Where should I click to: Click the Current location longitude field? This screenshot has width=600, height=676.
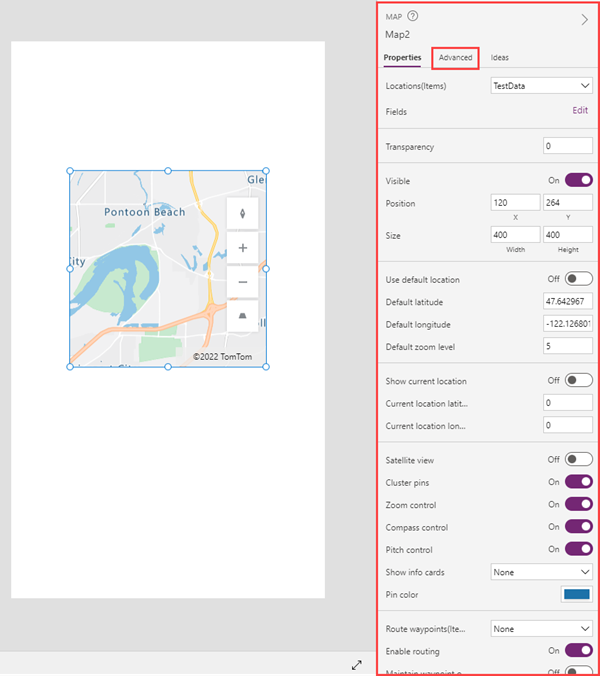coord(568,425)
